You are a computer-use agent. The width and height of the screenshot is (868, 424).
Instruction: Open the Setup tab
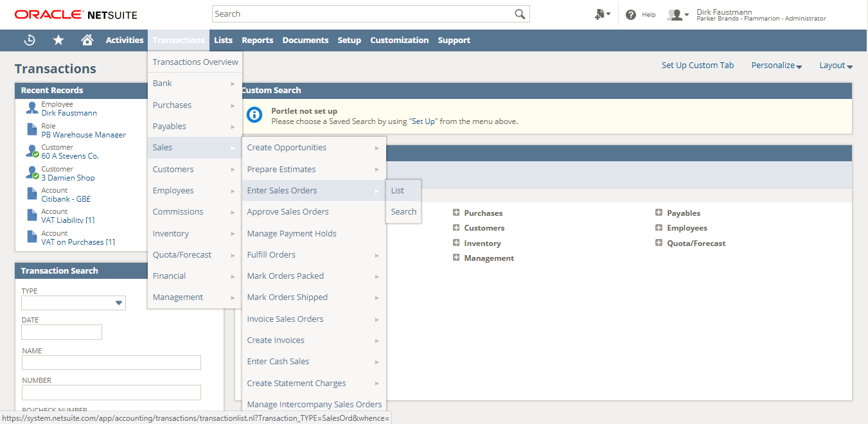point(350,40)
